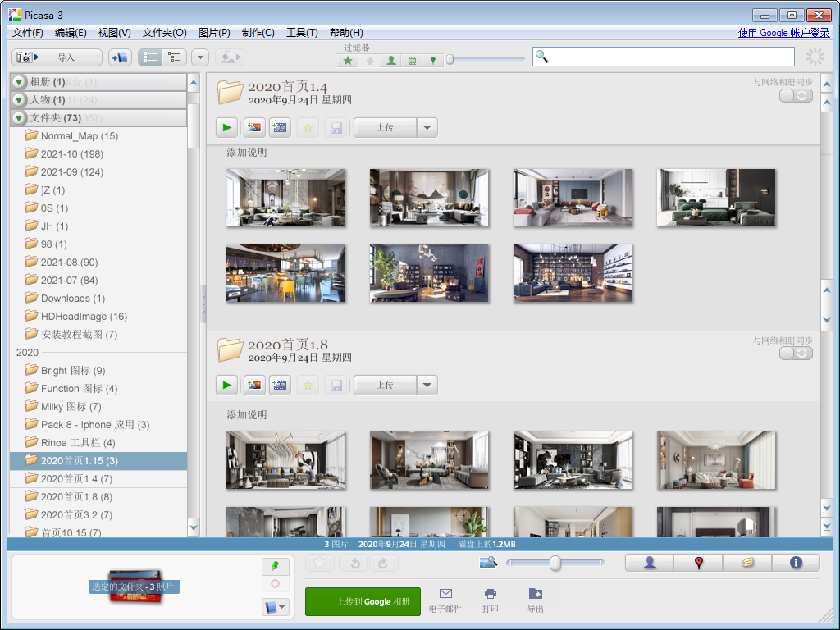Clear the photo tray with circle icon
This screenshot has height=630, width=840.
point(276,584)
